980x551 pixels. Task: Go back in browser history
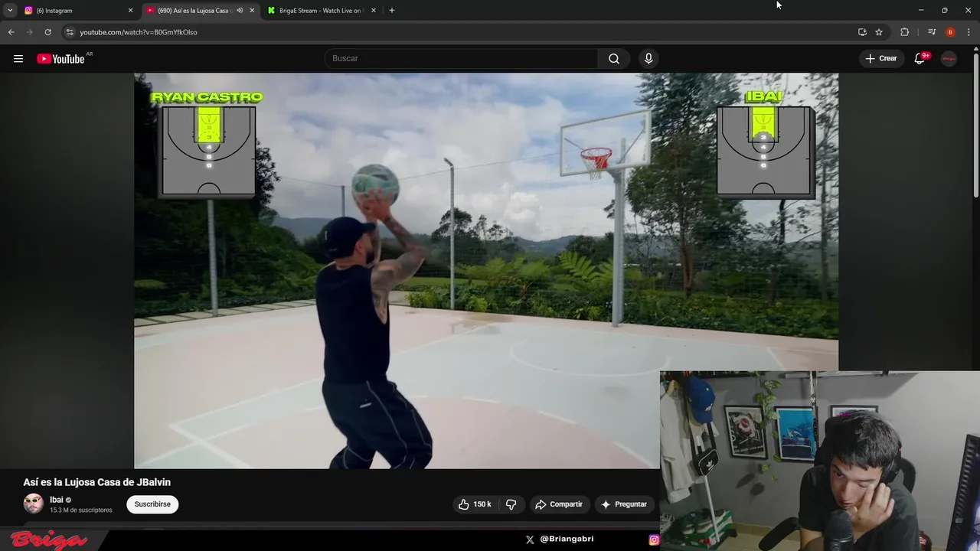point(11,32)
